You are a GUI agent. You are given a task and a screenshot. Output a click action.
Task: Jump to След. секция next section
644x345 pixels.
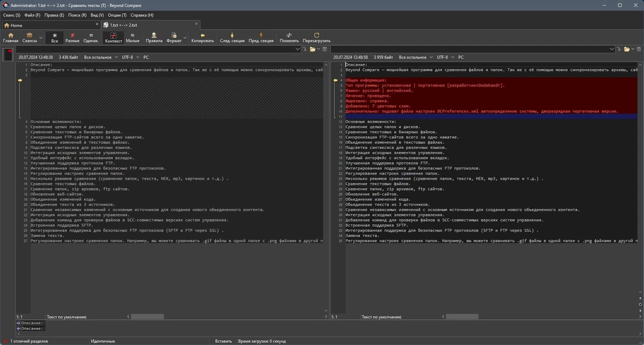(x=232, y=38)
